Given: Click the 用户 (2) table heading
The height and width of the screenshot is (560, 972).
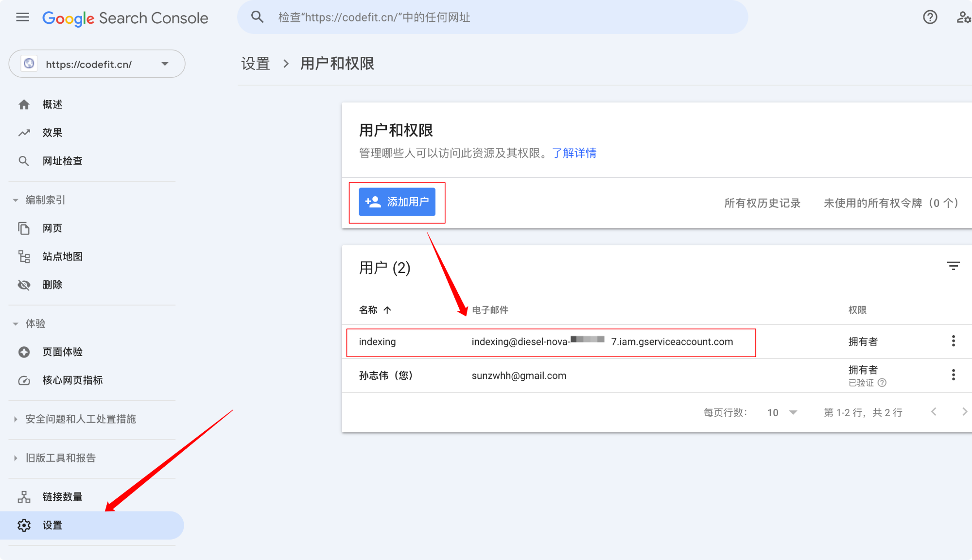Looking at the screenshot, I should [384, 268].
